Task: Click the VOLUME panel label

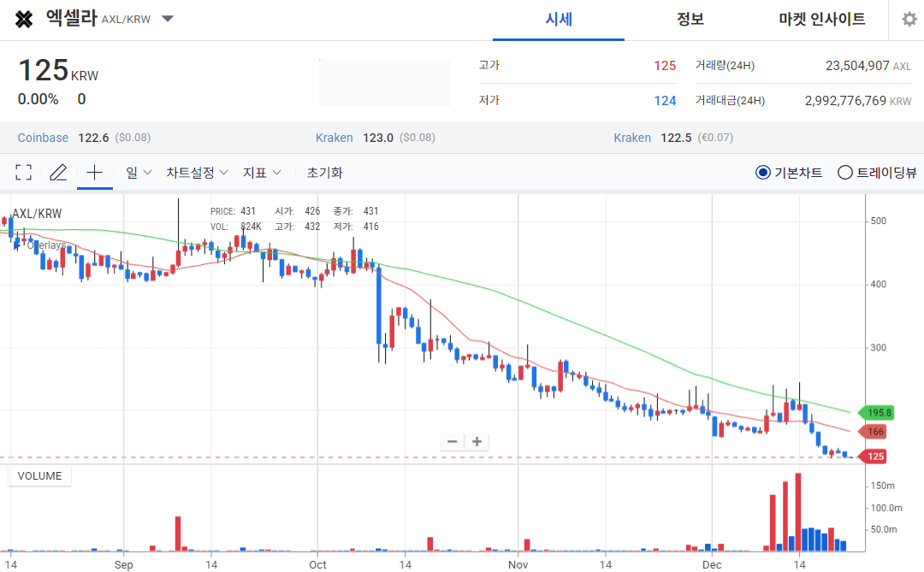Action: tap(39, 475)
